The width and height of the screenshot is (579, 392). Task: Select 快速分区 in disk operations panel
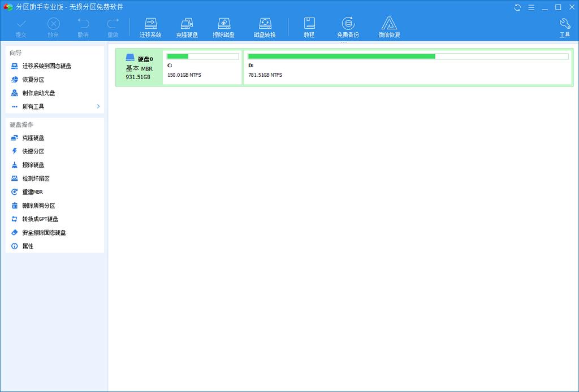click(33, 151)
